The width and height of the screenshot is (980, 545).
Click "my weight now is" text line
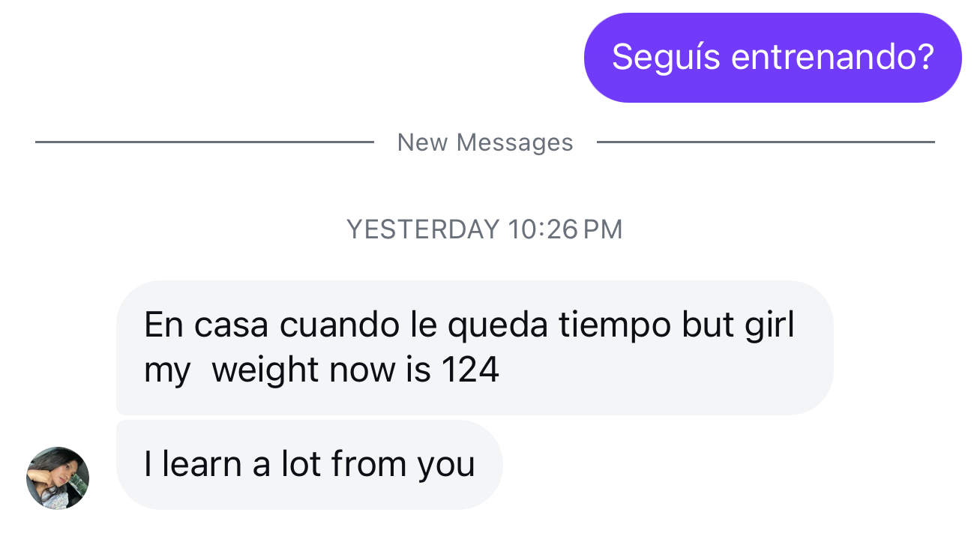[287, 370]
